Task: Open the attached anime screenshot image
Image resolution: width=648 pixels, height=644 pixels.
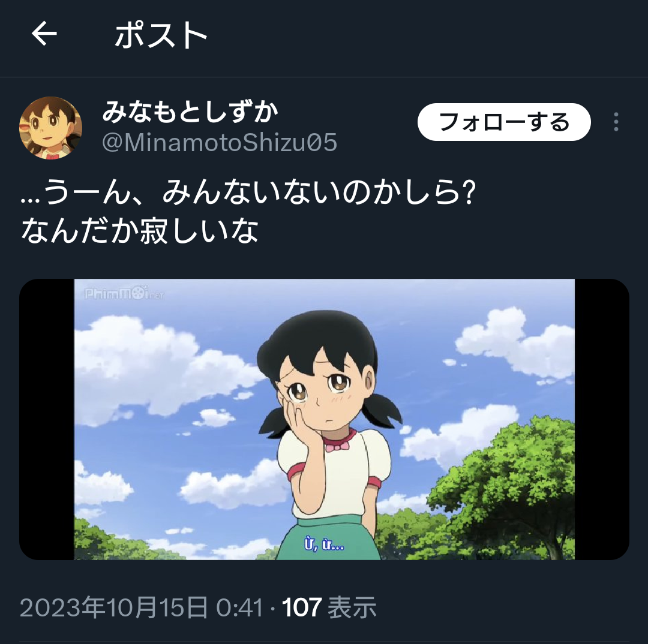Action: (x=324, y=419)
